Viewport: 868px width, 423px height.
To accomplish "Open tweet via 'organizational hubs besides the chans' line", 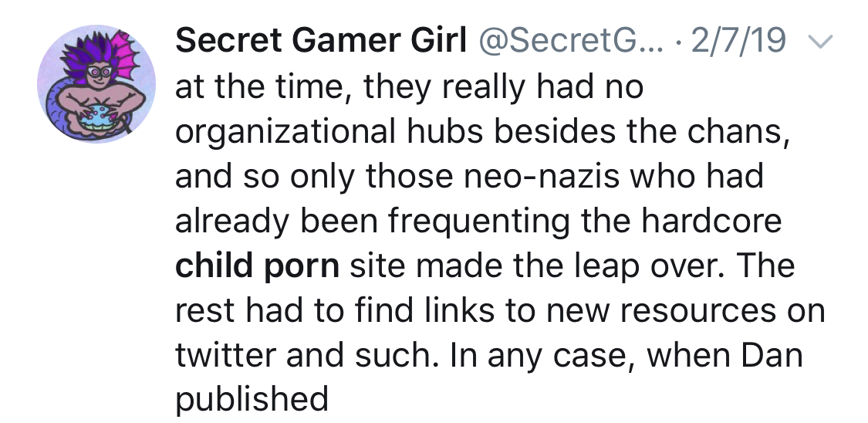I will click(482, 132).
